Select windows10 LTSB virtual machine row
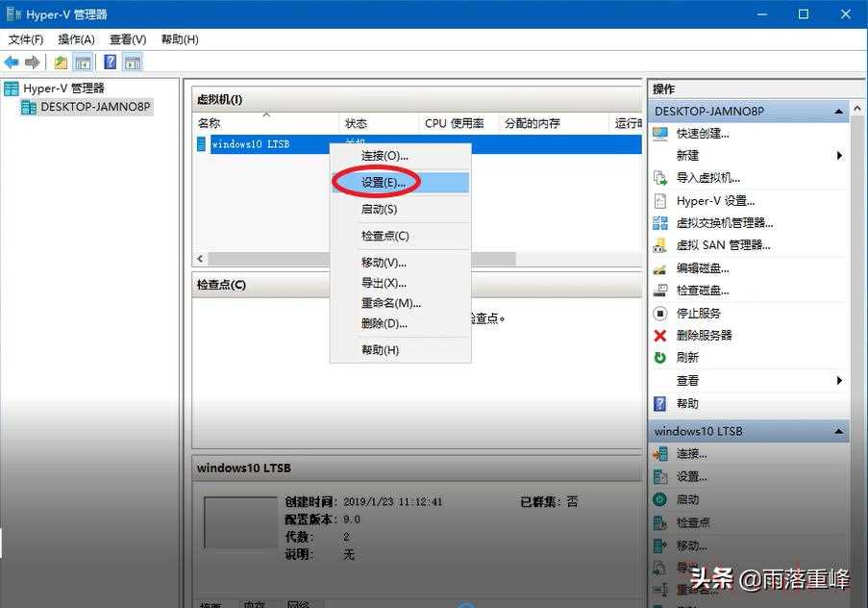Viewport: 868px width, 608px height. click(x=418, y=144)
